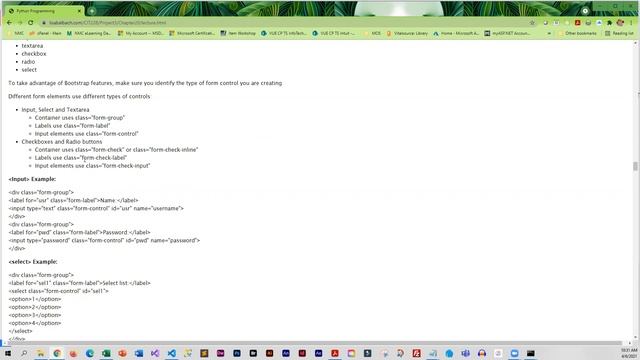Viewport: 640px width, 360px height.
Task: Launch Adobe Photoshop from taskbar
Action: click(x=237, y=353)
